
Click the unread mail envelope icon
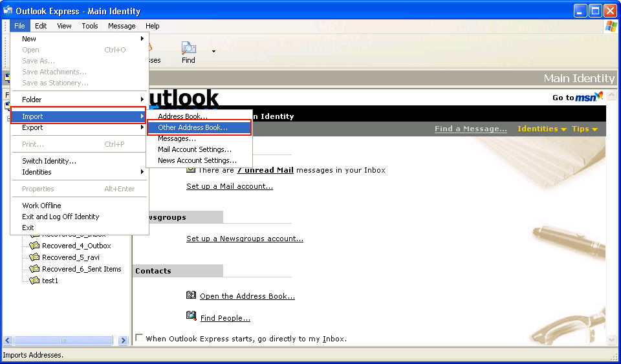point(191,170)
